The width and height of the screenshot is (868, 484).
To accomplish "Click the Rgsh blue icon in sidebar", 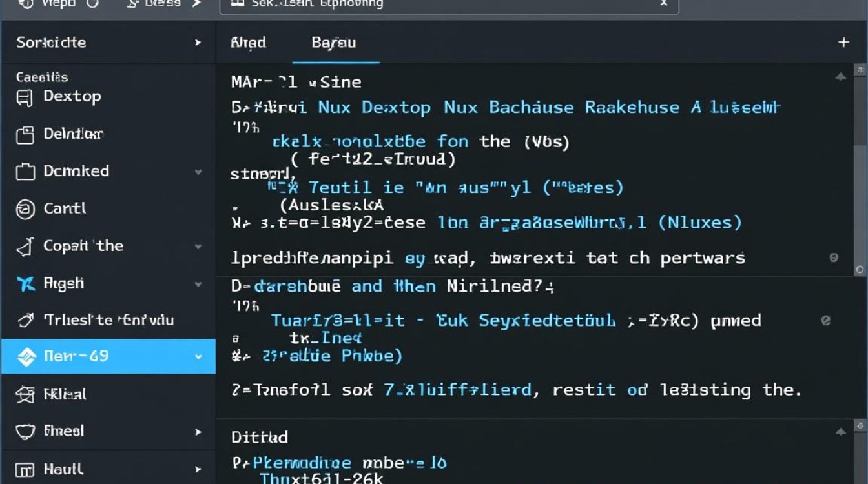I will point(25,283).
